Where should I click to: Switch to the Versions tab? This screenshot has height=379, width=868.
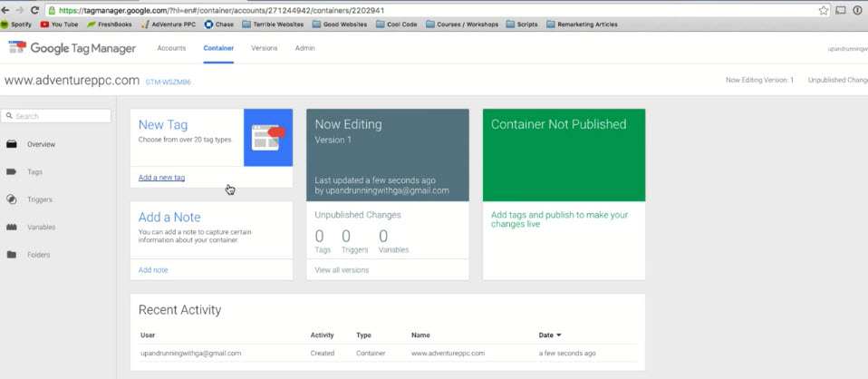(264, 47)
